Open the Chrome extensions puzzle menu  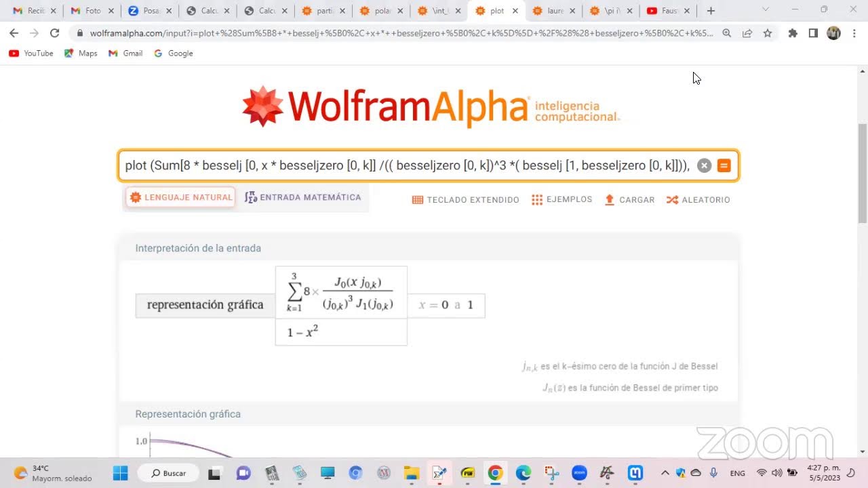coord(793,33)
